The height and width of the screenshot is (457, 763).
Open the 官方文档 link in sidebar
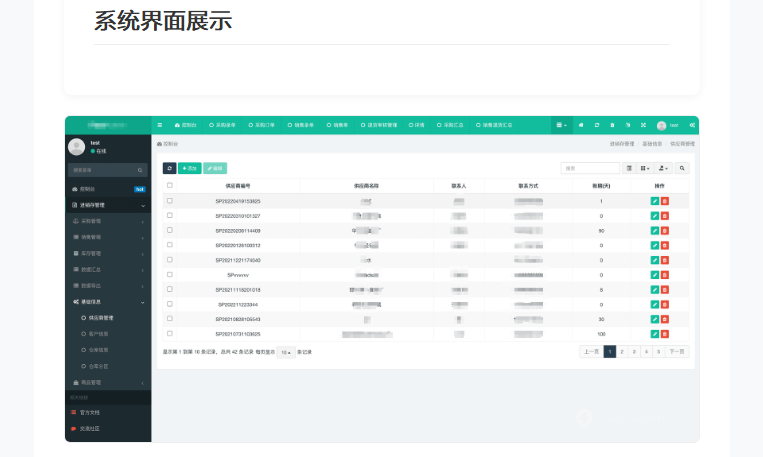pyautogui.click(x=90, y=412)
